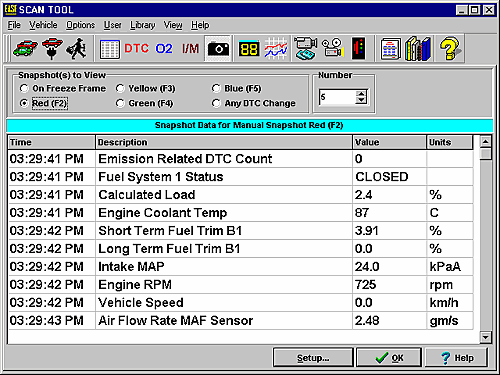This screenshot has height=375, width=500.
Task: Click the Units column header
Action: 449,142
